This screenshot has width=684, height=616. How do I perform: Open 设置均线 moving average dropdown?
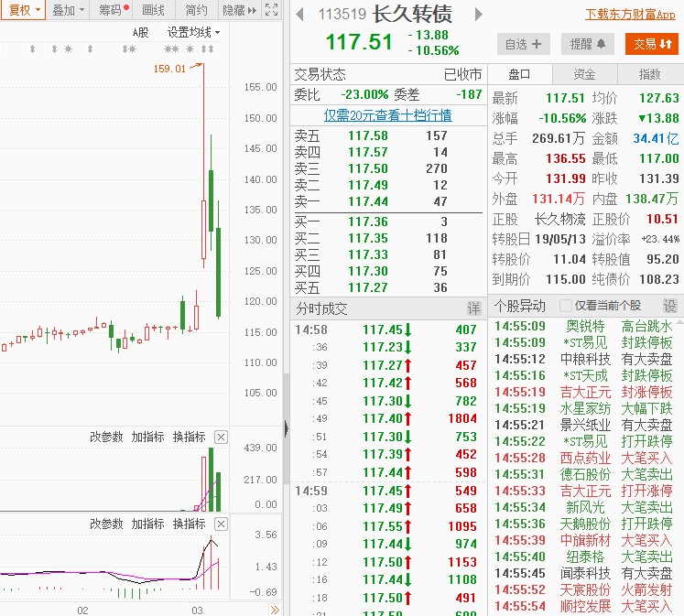193,32
